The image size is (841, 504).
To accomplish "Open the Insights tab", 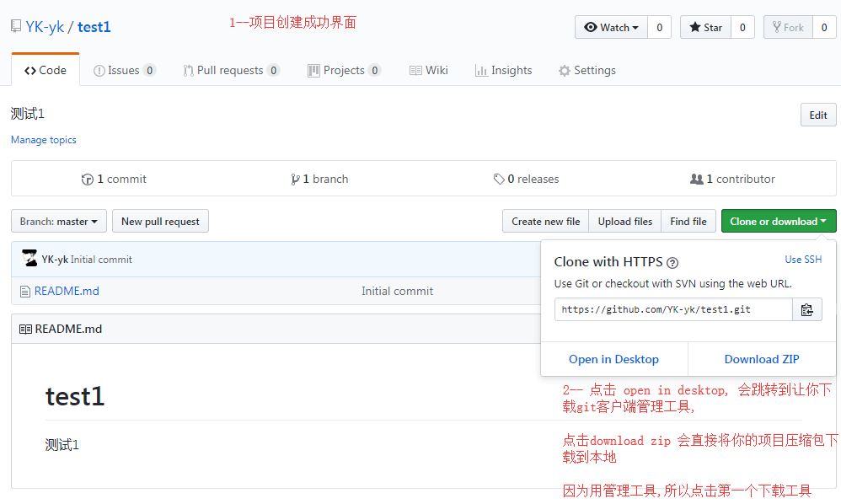I will [x=504, y=70].
